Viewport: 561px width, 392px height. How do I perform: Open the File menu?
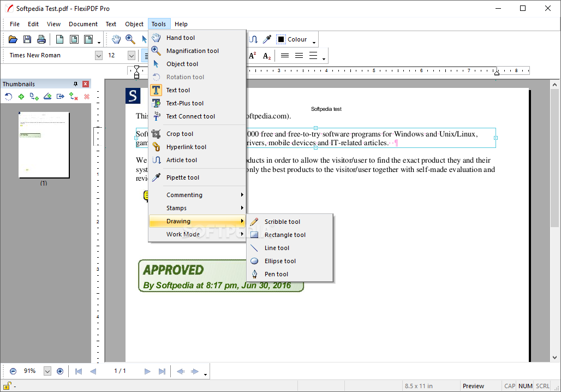15,24
